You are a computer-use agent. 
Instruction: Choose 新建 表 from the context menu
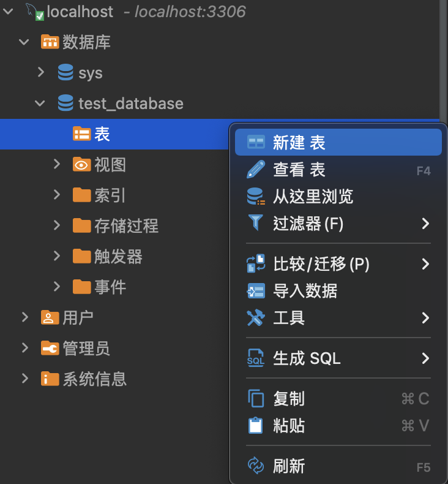[x=338, y=142]
